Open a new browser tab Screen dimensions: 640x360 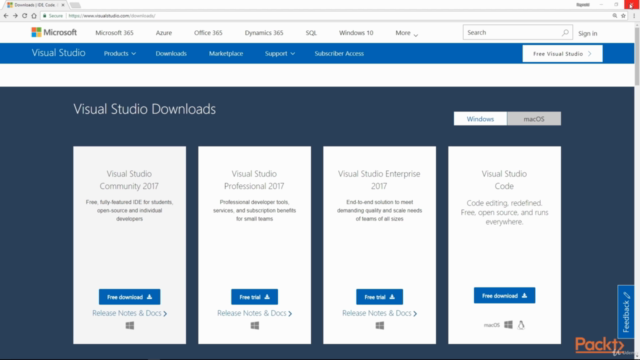click(75, 5)
